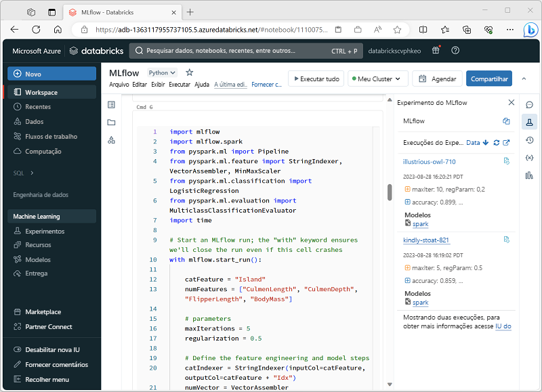Refresh the browser page
The width and height of the screenshot is (542, 392).
(x=36, y=30)
